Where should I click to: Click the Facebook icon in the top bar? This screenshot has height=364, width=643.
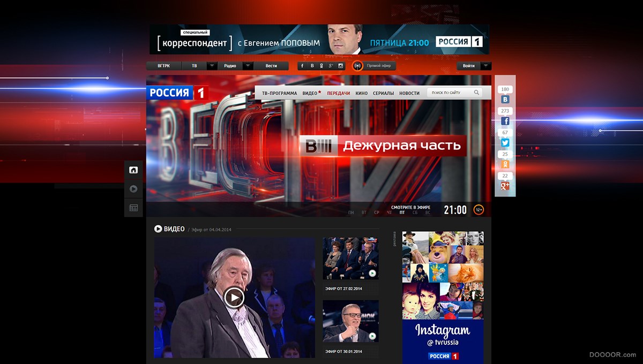[x=302, y=66]
